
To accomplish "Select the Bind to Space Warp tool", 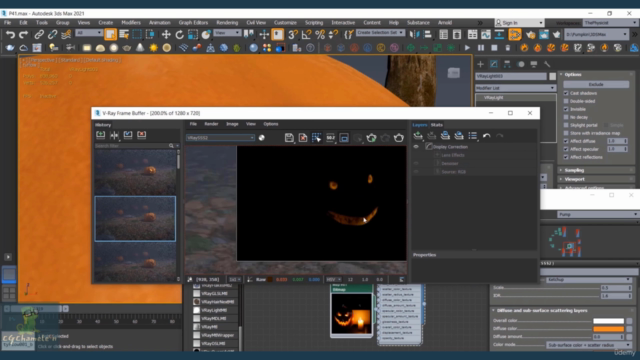I will coord(66,35).
